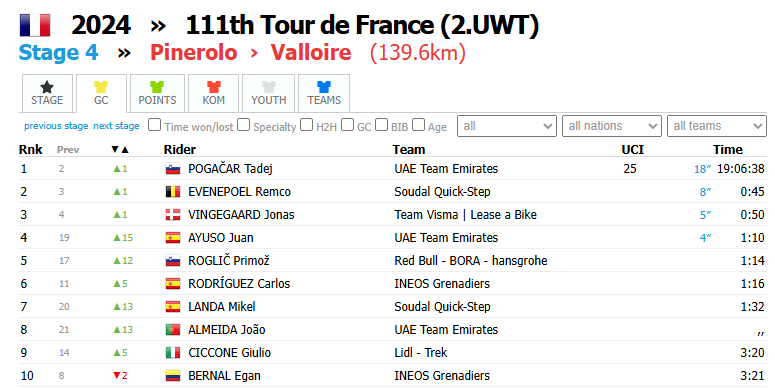Expand the 'all' filter dropdown
This screenshot has height=388, width=775.
[x=507, y=126]
